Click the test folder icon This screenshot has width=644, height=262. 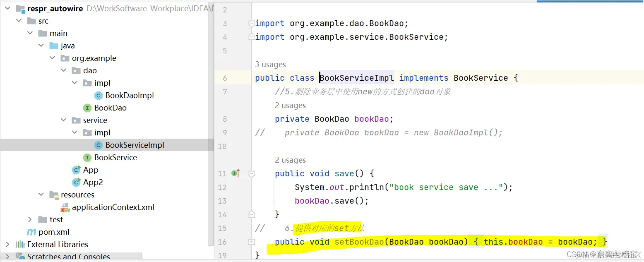click(x=43, y=219)
